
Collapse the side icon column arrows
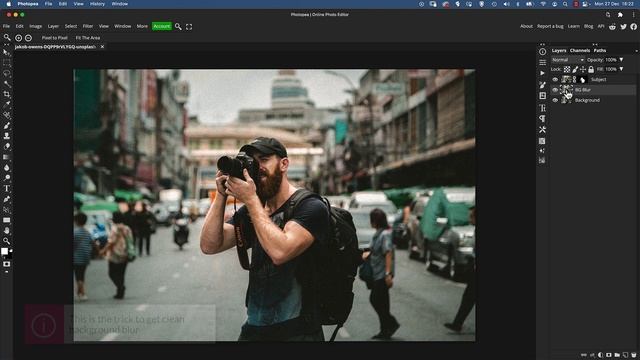(x=542, y=44)
